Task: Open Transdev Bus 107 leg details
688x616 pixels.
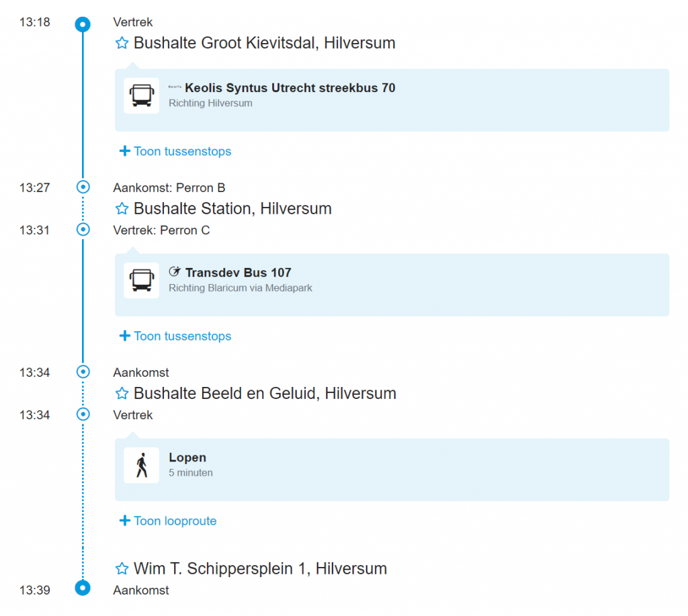Action: [x=238, y=273]
